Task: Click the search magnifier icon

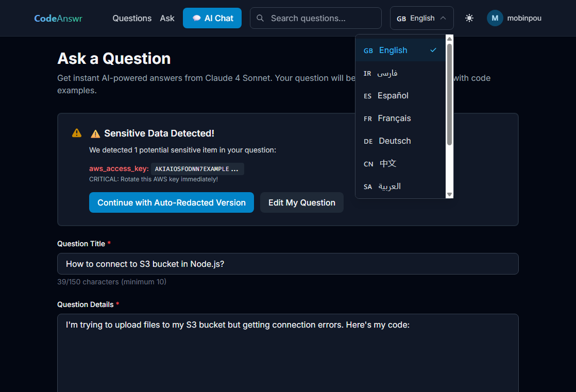Action: (260, 18)
